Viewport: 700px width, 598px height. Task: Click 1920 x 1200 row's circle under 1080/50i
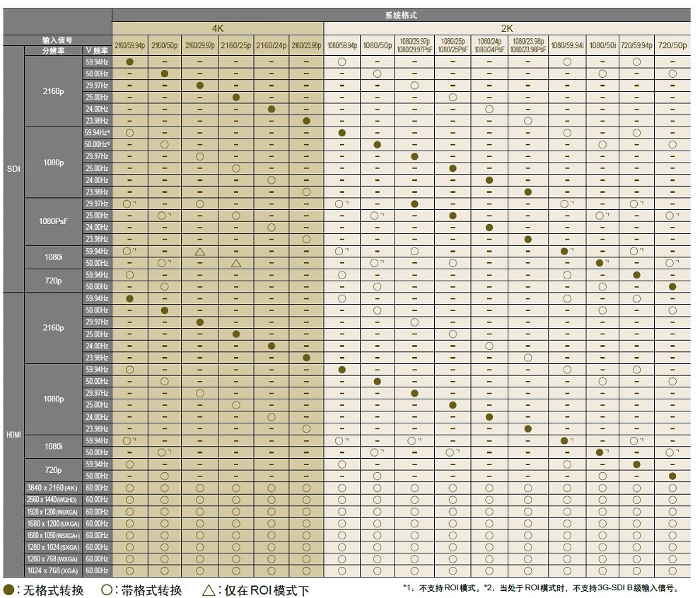[x=602, y=512]
